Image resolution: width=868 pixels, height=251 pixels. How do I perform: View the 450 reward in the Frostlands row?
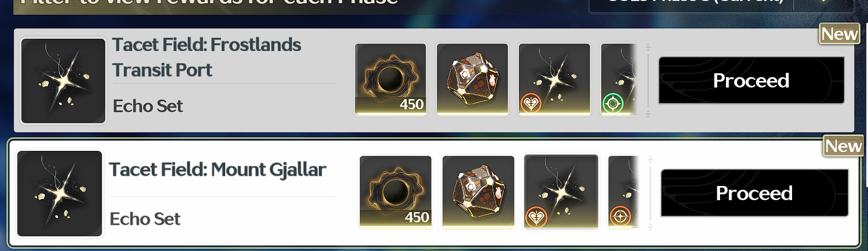pos(391,79)
